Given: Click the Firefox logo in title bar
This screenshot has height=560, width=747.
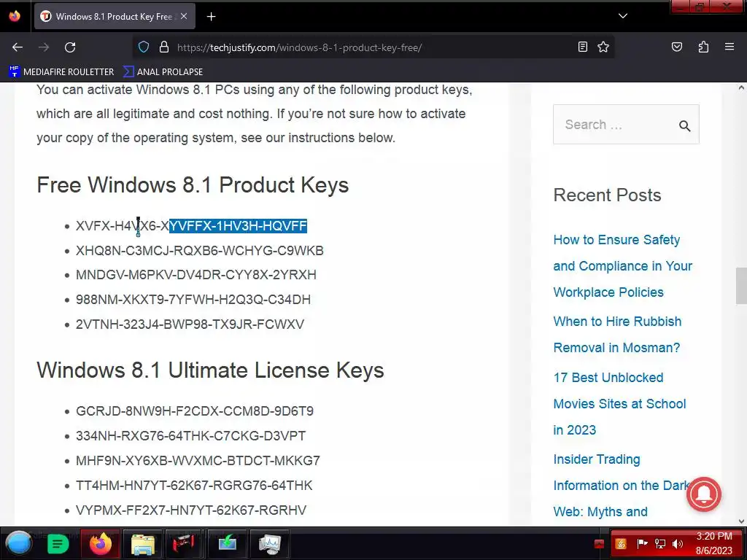Looking at the screenshot, I should 15,16.
